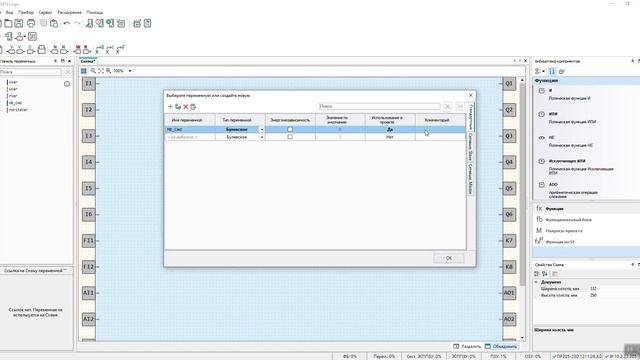Select the empty second variable row name cell

pyautogui.click(x=190, y=137)
